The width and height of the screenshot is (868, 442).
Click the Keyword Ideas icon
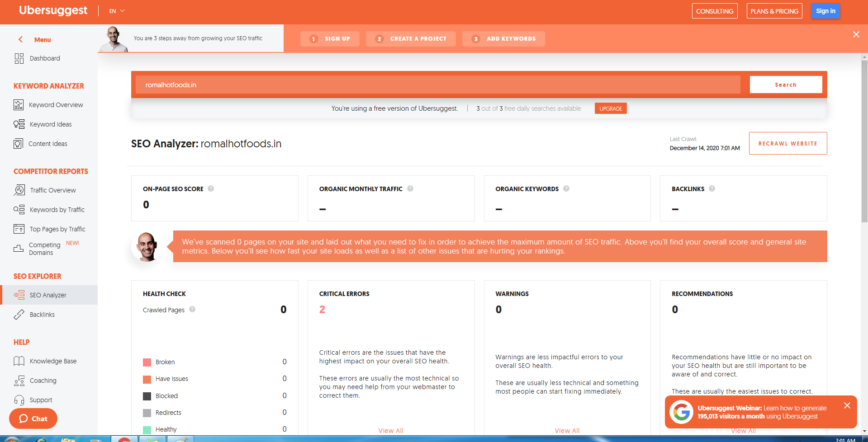pos(19,124)
